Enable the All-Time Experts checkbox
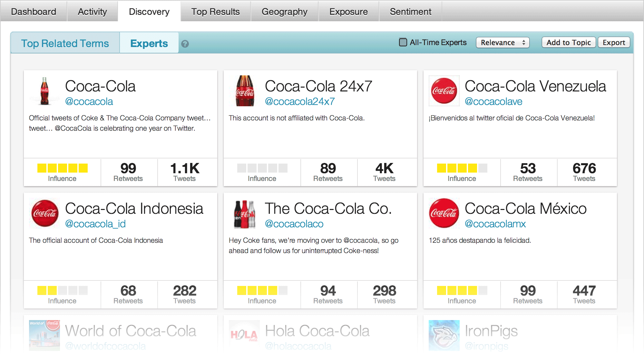The width and height of the screenshot is (644, 360). coord(403,42)
